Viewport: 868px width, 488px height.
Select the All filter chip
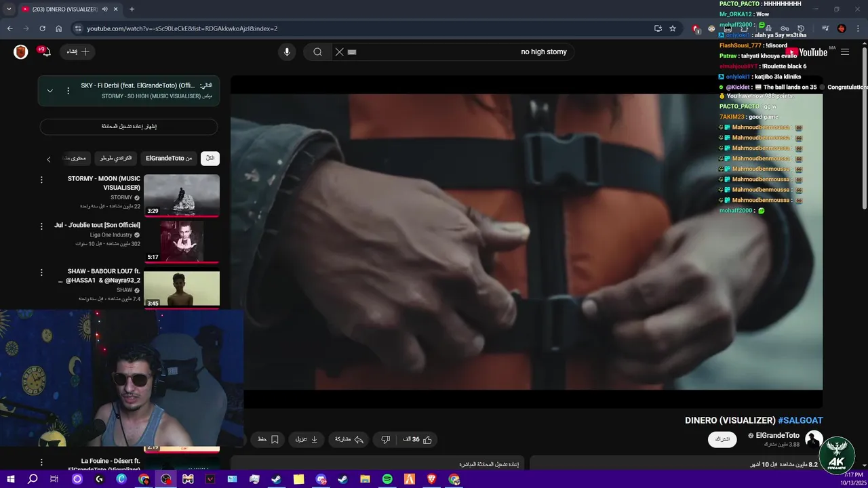[x=210, y=158]
